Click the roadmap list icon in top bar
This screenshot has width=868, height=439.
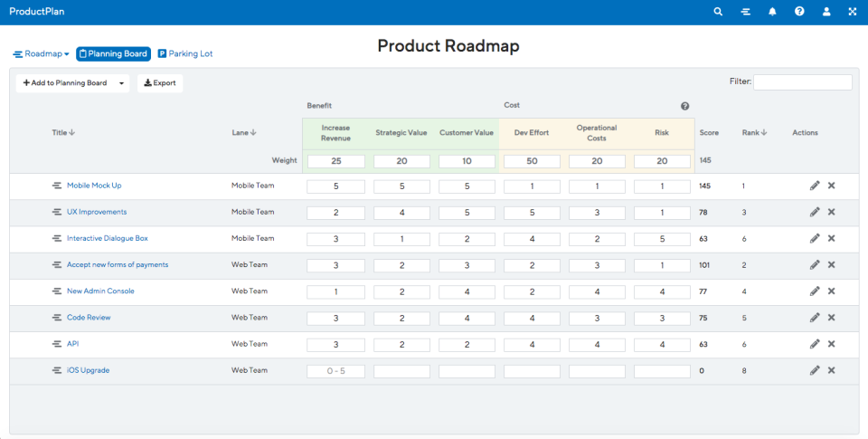pyautogui.click(x=746, y=12)
